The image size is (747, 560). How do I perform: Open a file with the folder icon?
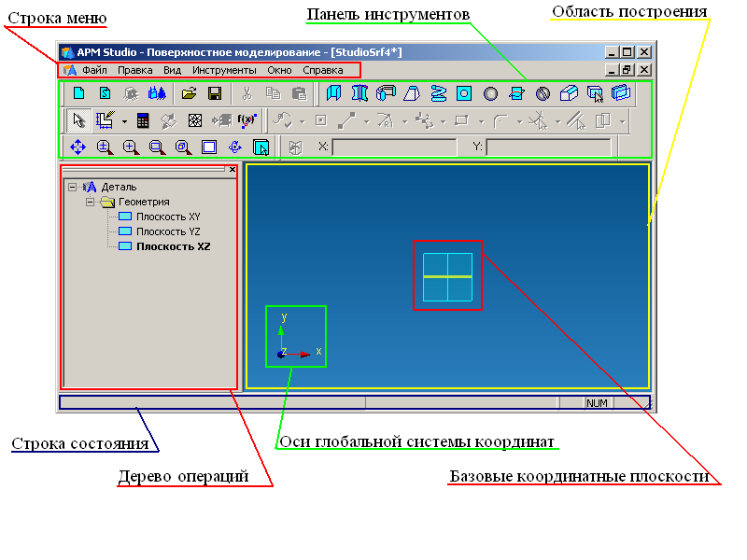(x=190, y=93)
